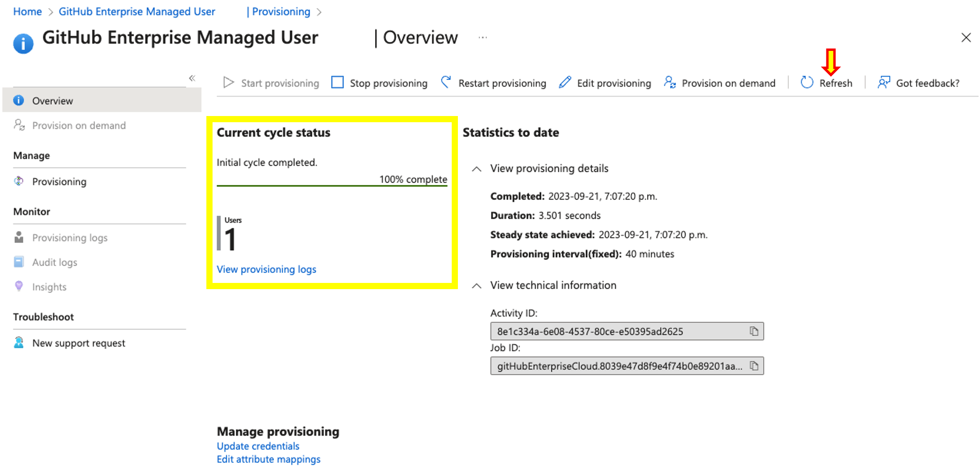Copy the Activity ID value
980x466 pixels.
pos(754,331)
